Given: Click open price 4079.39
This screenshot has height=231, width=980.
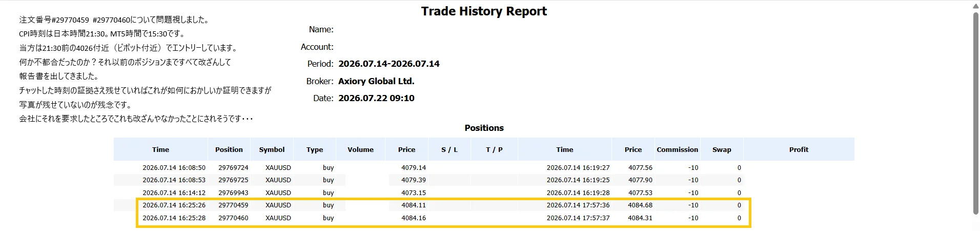Looking at the screenshot, I should (x=414, y=180).
